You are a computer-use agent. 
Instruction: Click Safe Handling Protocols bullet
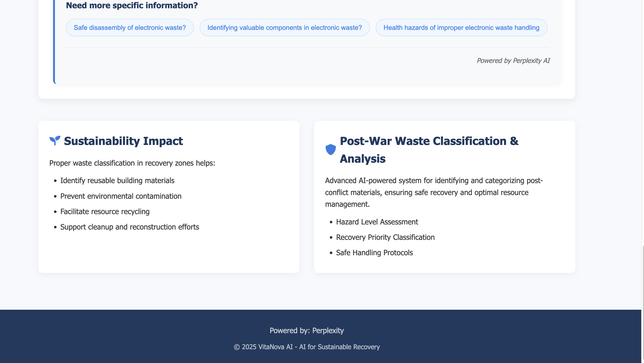(x=374, y=252)
